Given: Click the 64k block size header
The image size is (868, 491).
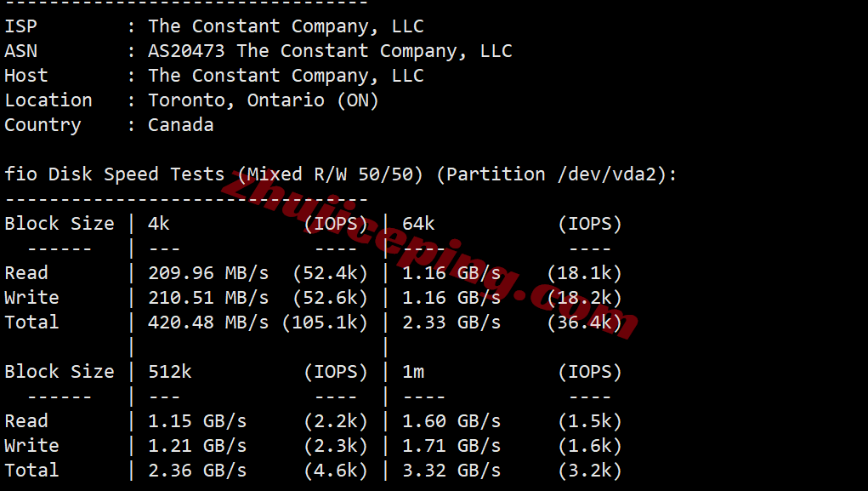Looking at the screenshot, I should pyautogui.click(x=418, y=224).
